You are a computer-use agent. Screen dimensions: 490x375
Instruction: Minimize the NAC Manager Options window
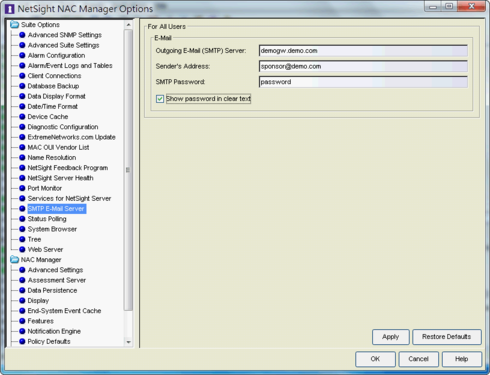point(433,6)
